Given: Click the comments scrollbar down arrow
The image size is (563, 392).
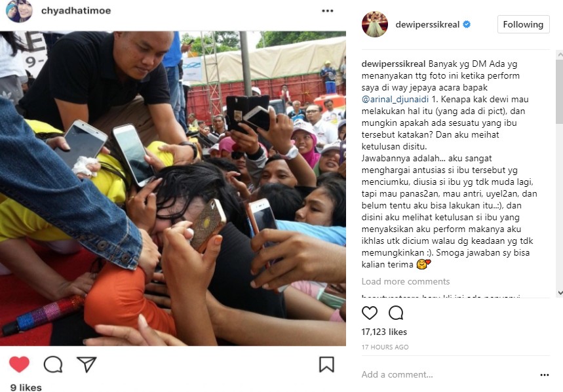Looking at the screenshot, I should [x=560, y=293].
